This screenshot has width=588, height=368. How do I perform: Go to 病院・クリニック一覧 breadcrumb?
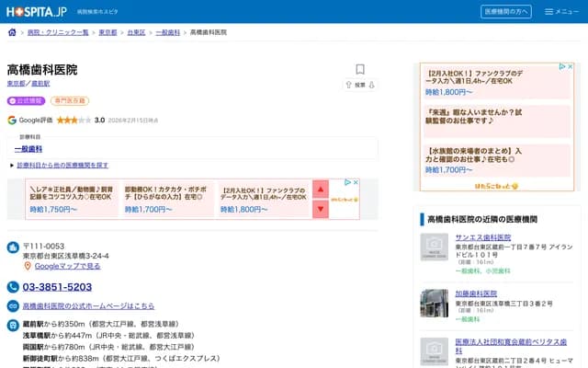58,32
